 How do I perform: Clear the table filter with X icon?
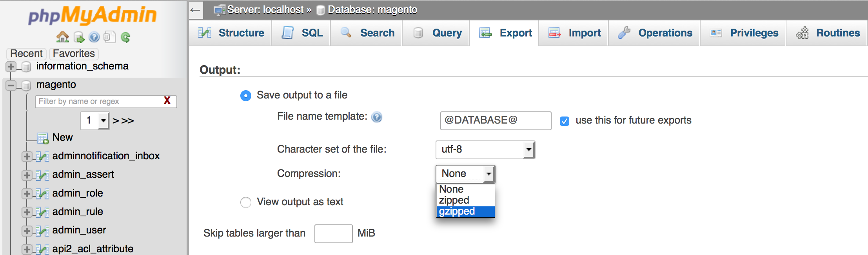(x=167, y=101)
